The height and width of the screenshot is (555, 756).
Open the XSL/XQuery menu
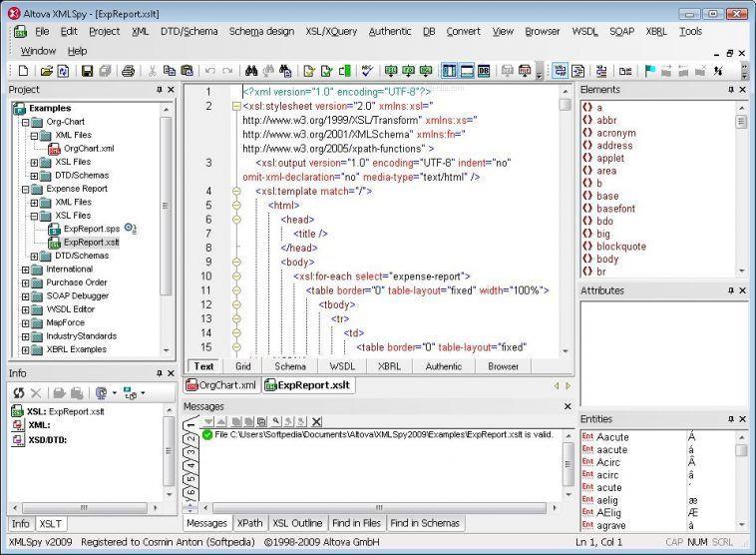331,31
